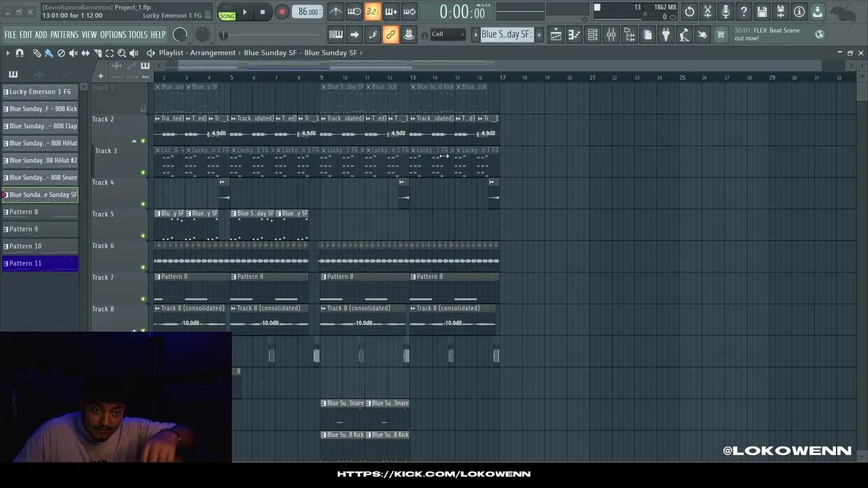Open the OPTIONS menu
868x488 pixels.
113,35
